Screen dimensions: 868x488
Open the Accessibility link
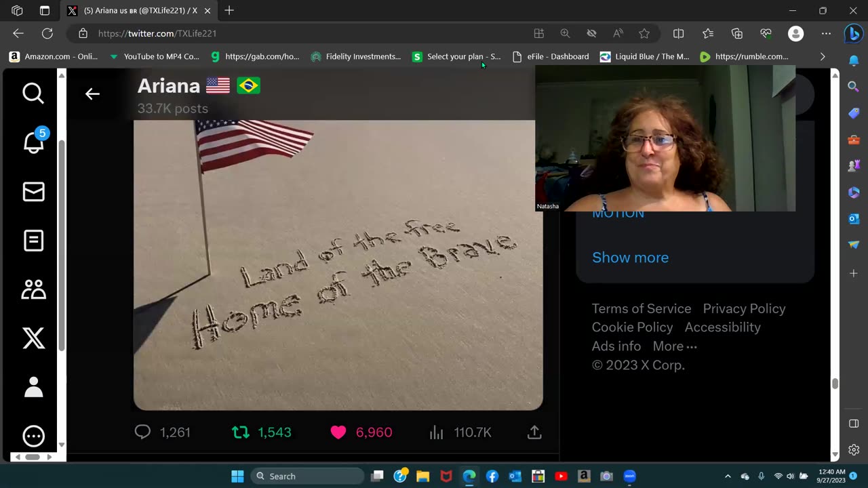(x=722, y=327)
